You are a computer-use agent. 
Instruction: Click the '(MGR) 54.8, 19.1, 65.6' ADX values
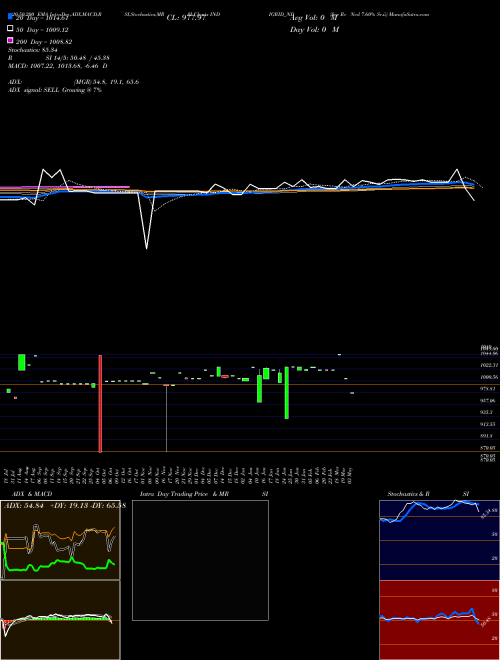pyautogui.click(x=106, y=82)
